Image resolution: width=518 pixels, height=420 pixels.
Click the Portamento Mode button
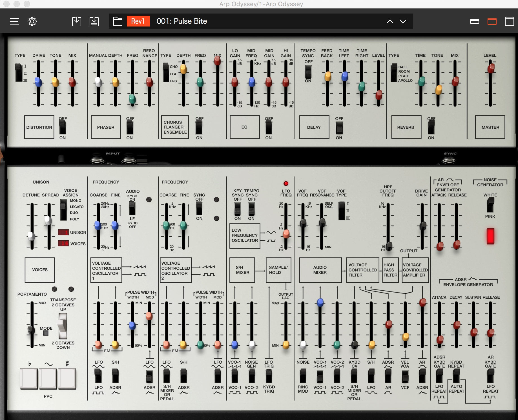pyautogui.click(x=46, y=333)
